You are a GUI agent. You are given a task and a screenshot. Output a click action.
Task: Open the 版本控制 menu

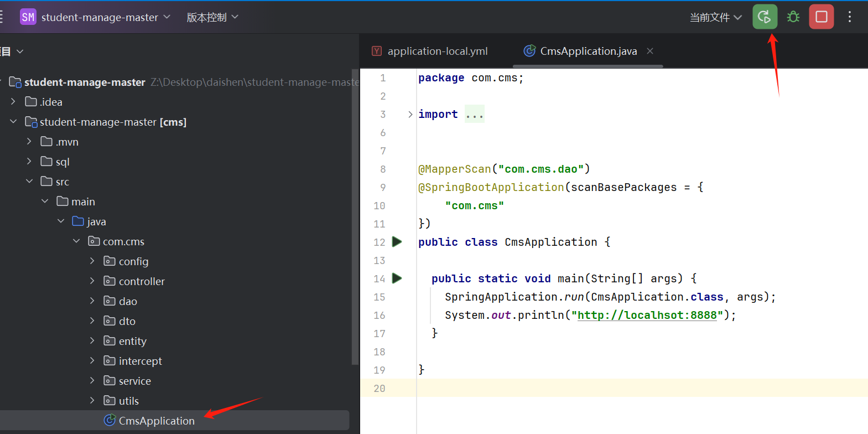(212, 17)
